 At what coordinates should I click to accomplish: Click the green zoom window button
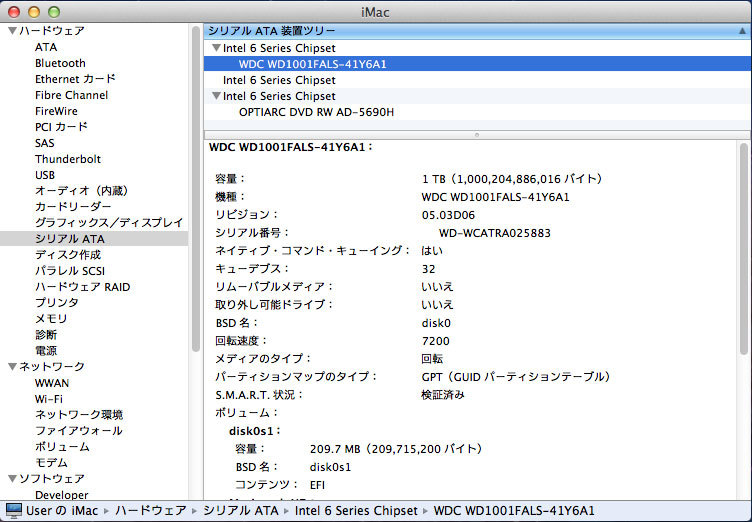[54, 12]
